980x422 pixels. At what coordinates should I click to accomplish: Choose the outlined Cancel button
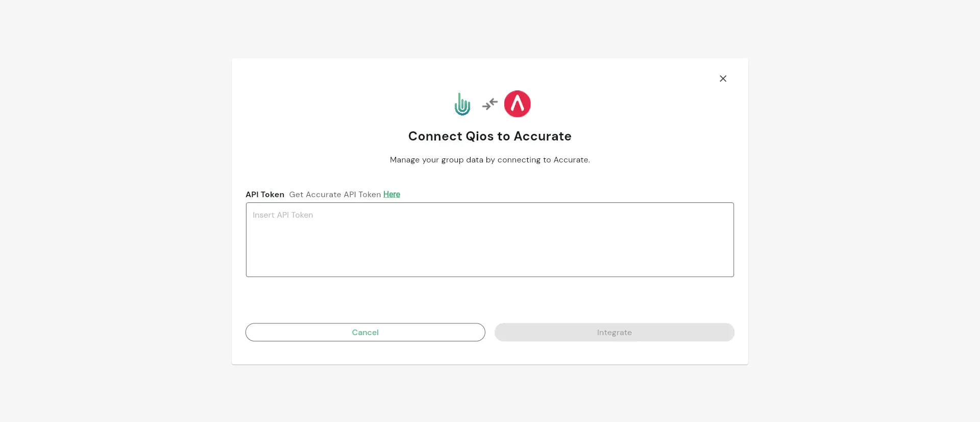tap(365, 332)
